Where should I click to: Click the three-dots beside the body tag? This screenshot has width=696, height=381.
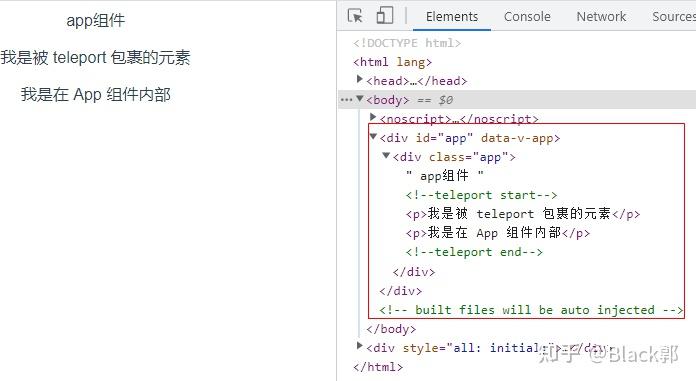pyautogui.click(x=346, y=100)
